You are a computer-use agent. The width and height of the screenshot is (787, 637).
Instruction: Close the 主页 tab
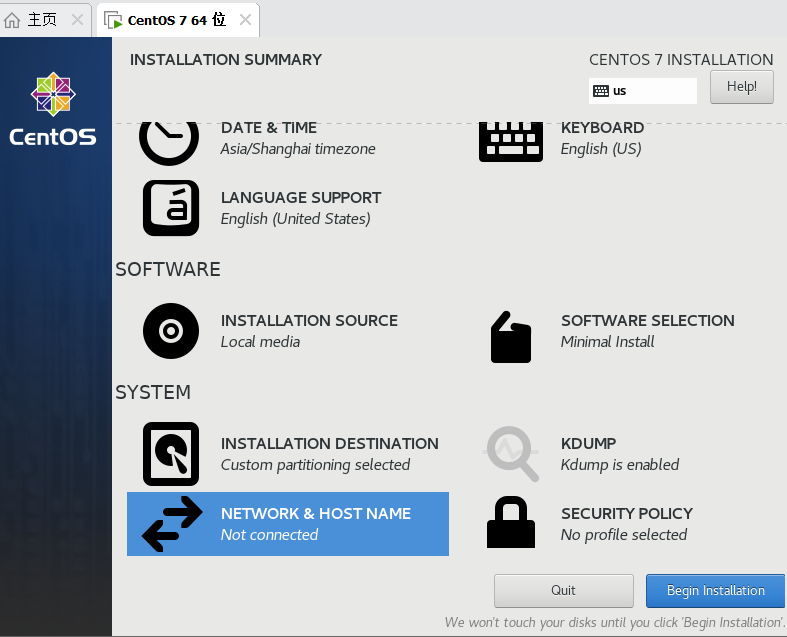coord(77,20)
